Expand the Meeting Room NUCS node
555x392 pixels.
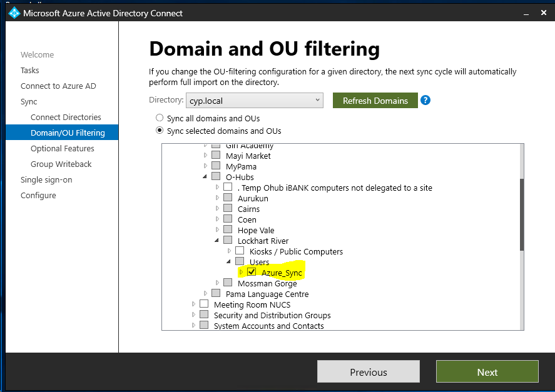193,304
